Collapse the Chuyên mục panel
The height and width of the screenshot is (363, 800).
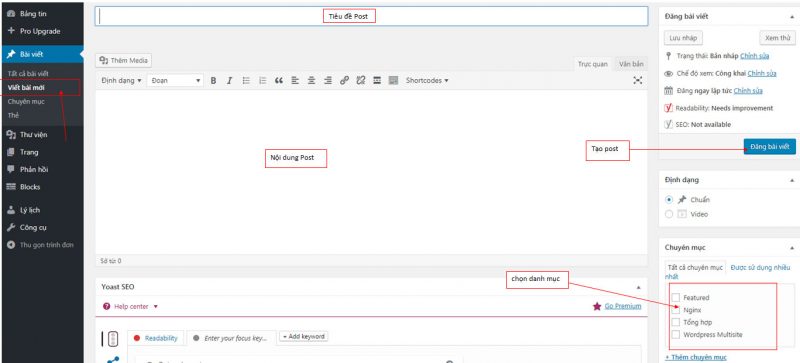(x=791, y=248)
